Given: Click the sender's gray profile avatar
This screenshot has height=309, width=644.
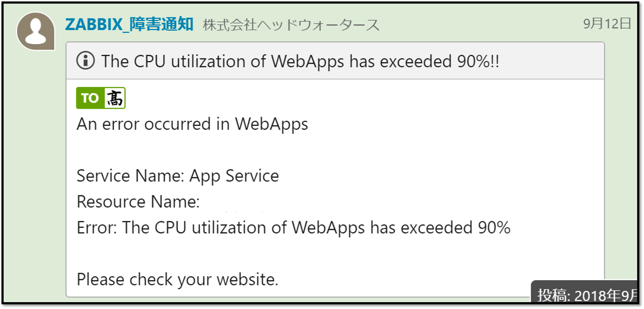Looking at the screenshot, I should [36, 31].
